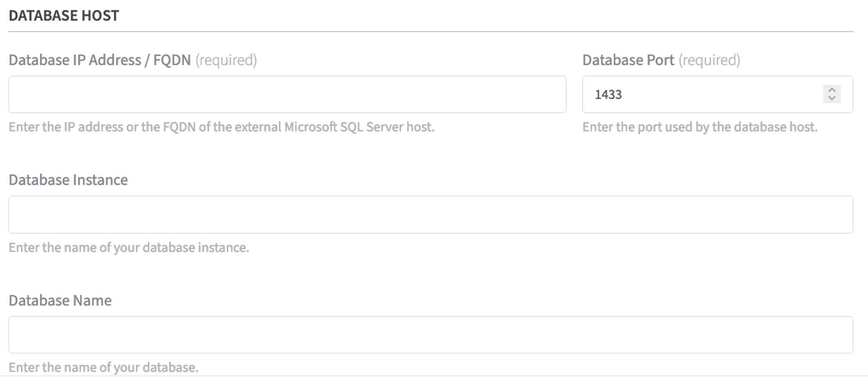Click the 1433 value in the port field
This screenshot has height=377, width=868.
608,94
